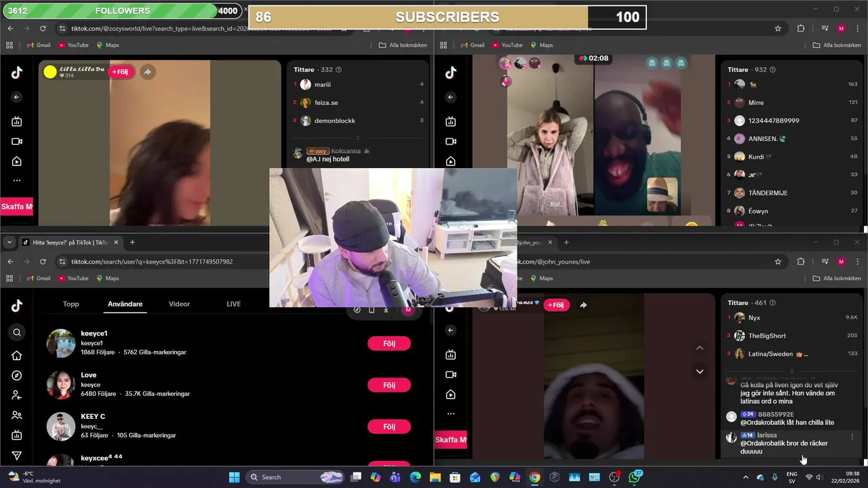Follow john_younes streamer with Följ button

[556, 305]
